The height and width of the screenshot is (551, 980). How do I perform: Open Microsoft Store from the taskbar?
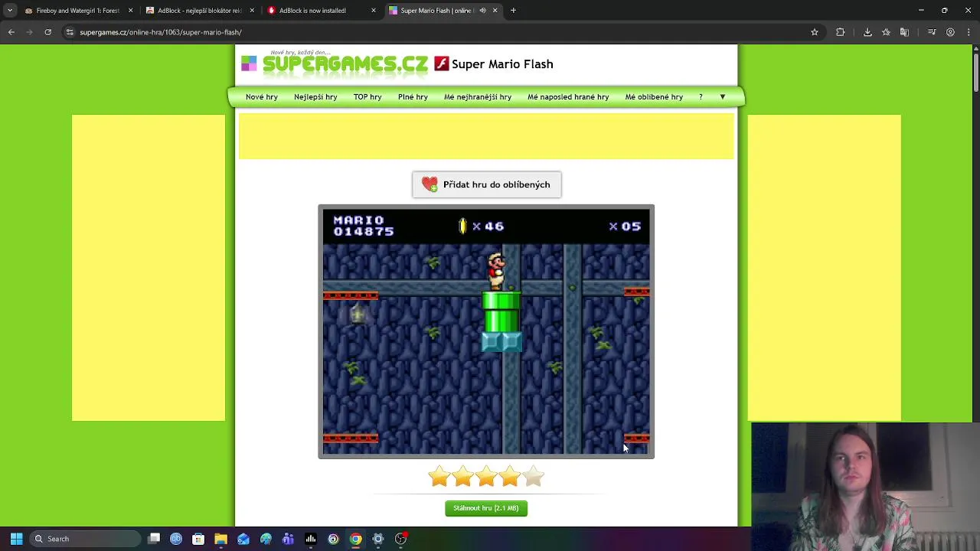pos(198,539)
